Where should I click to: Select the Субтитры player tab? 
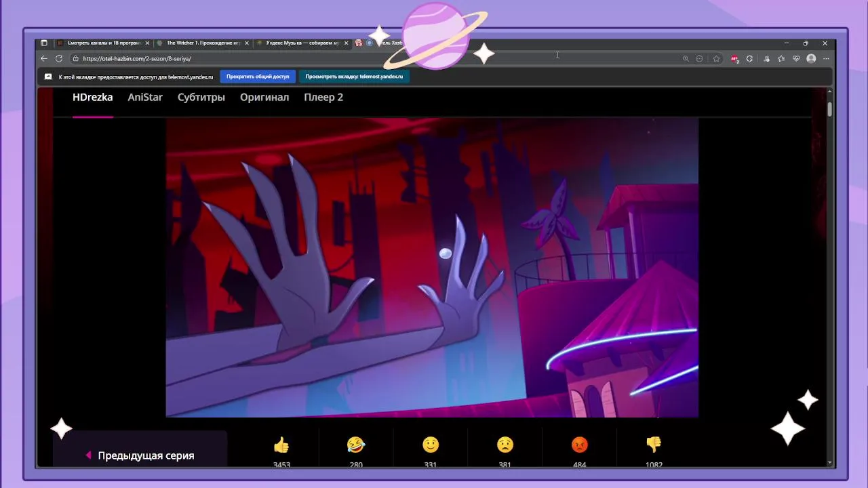(201, 98)
